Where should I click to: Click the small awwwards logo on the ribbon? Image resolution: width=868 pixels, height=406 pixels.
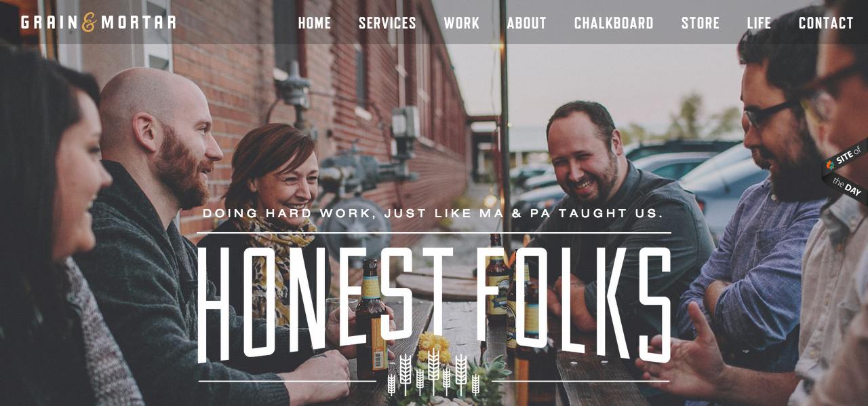pos(830,165)
